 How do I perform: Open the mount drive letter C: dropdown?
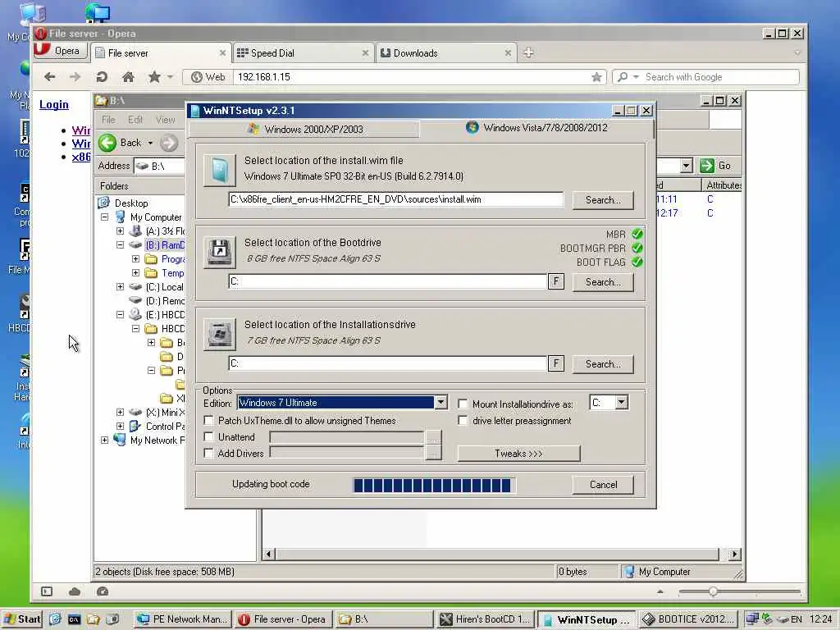point(622,402)
